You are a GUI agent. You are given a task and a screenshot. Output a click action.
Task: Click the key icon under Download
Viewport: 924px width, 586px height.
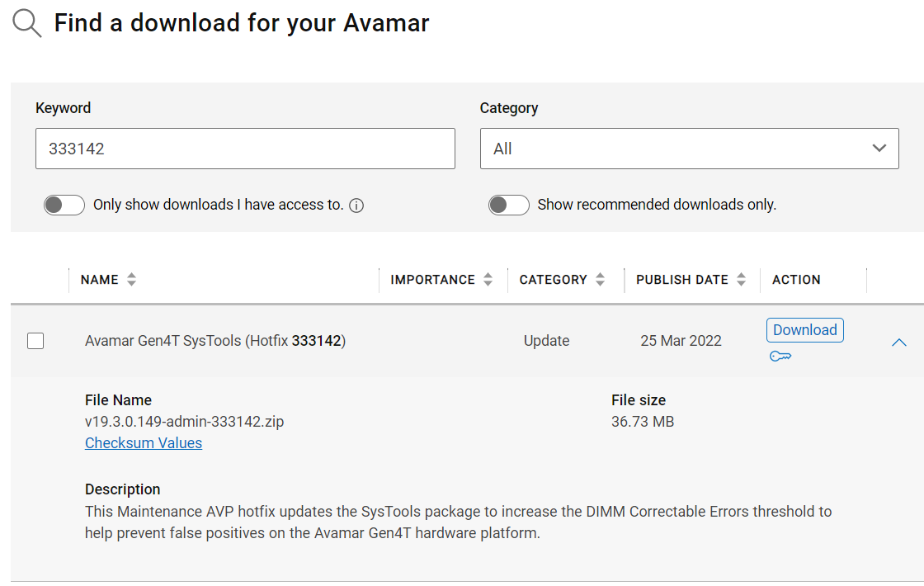click(x=780, y=356)
